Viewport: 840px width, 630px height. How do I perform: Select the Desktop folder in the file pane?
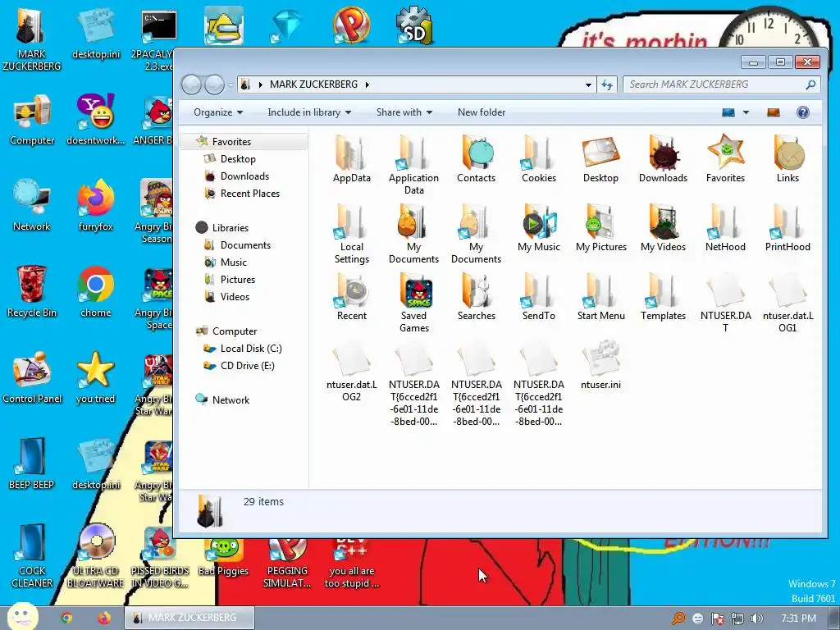click(601, 159)
